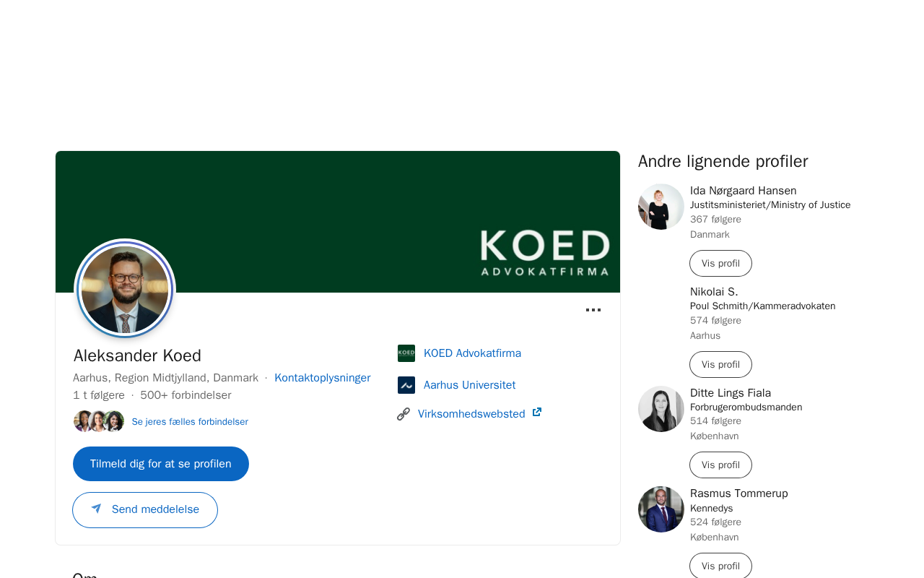Open the Aarhus Universitet link

(x=469, y=385)
